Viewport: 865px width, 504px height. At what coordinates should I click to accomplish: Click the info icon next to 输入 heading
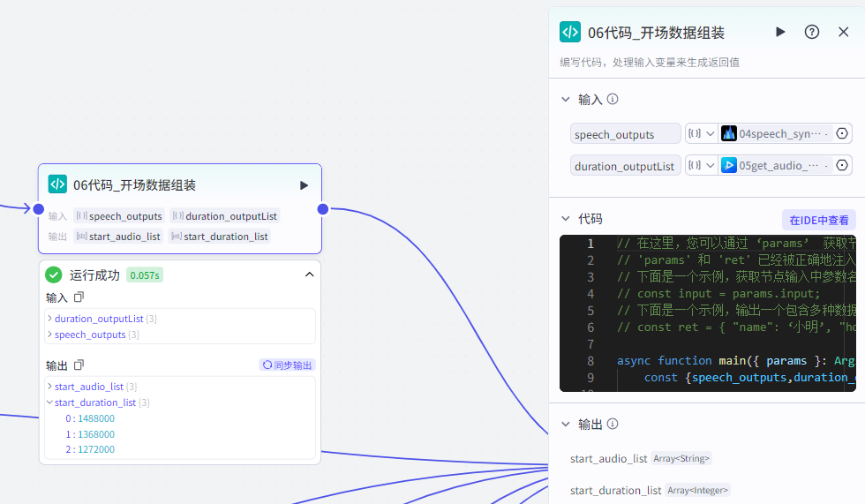tap(613, 100)
